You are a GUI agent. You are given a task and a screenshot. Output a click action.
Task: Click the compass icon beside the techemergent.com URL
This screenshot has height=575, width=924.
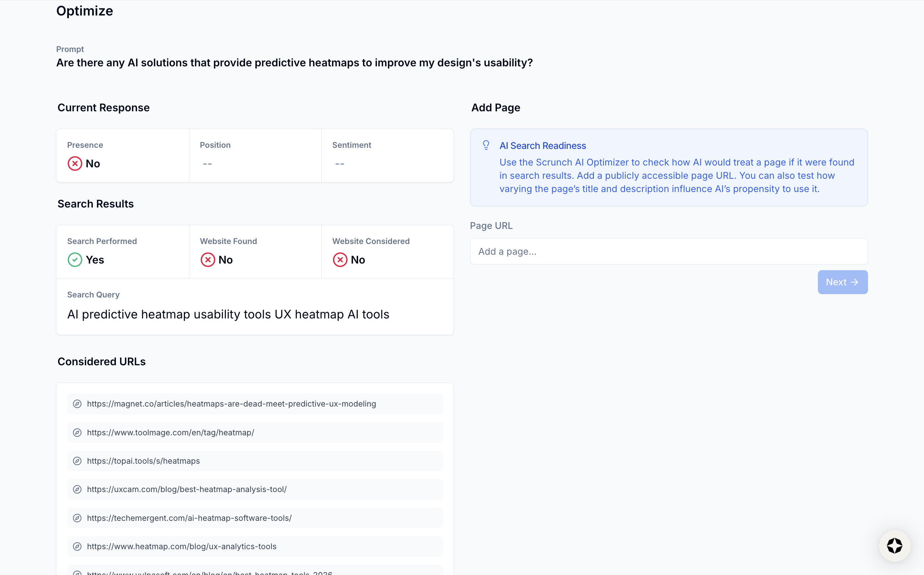pyautogui.click(x=77, y=518)
